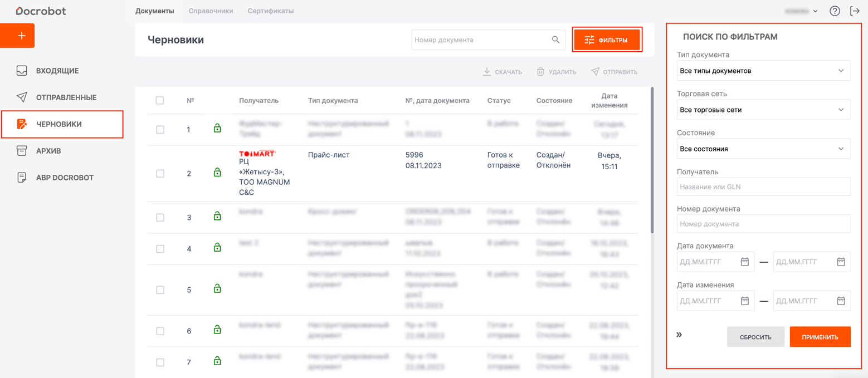Click the green lock icon in row 2

click(217, 173)
